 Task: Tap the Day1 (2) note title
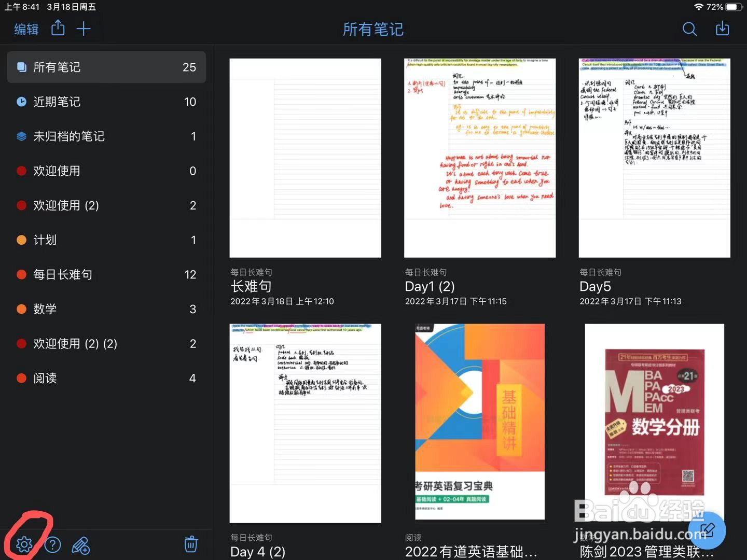(x=430, y=286)
